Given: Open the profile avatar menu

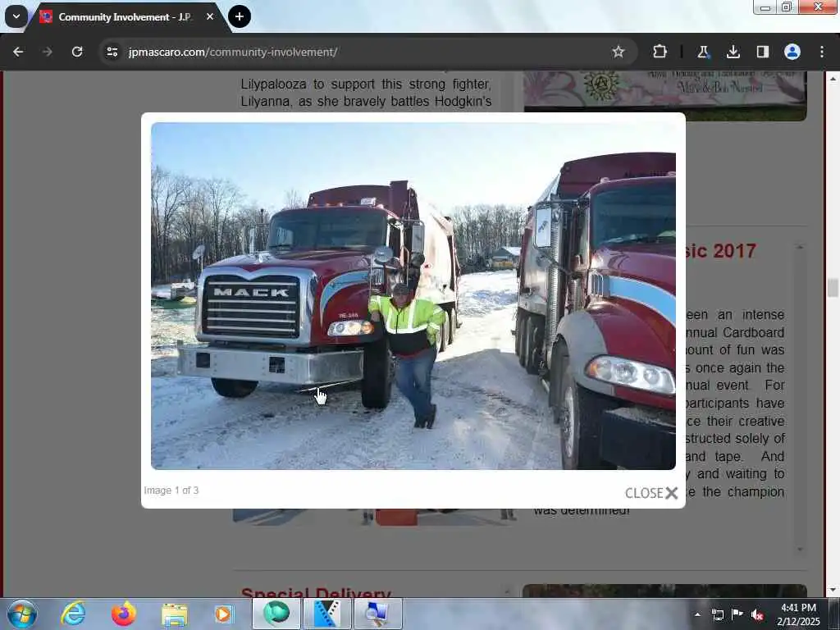Looking at the screenshot, I should (792, 52).
